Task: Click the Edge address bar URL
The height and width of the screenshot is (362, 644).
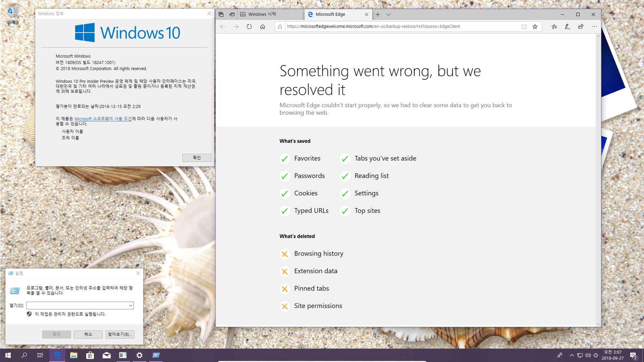Action: (x=373, y=26)
